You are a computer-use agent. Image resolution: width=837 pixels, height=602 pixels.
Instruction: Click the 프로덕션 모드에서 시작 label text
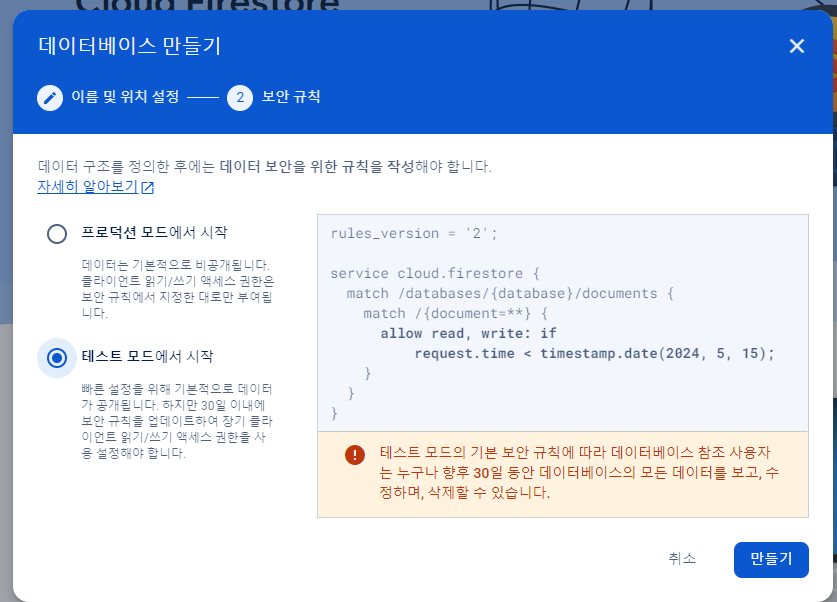pyautogui.click(x=154, y=232)
